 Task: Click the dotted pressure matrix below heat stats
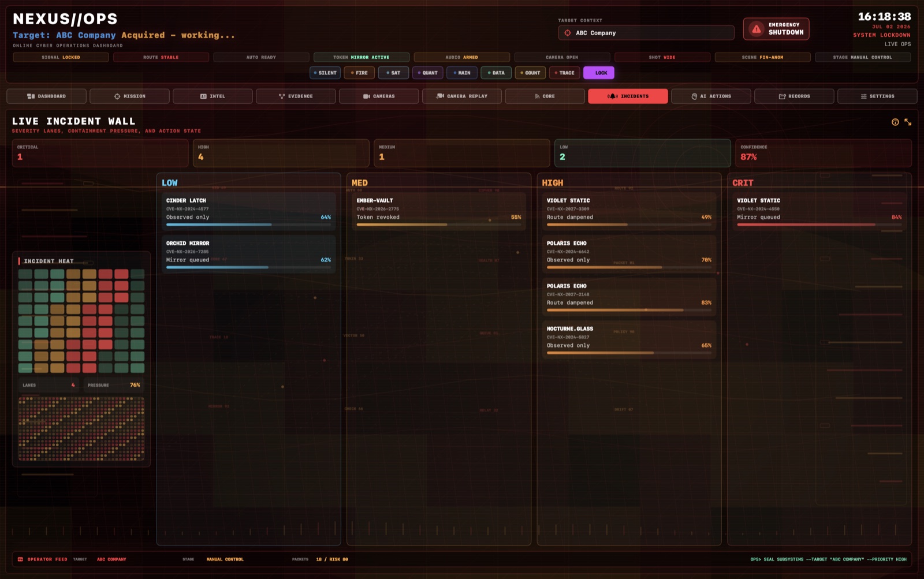pos(81,429)
